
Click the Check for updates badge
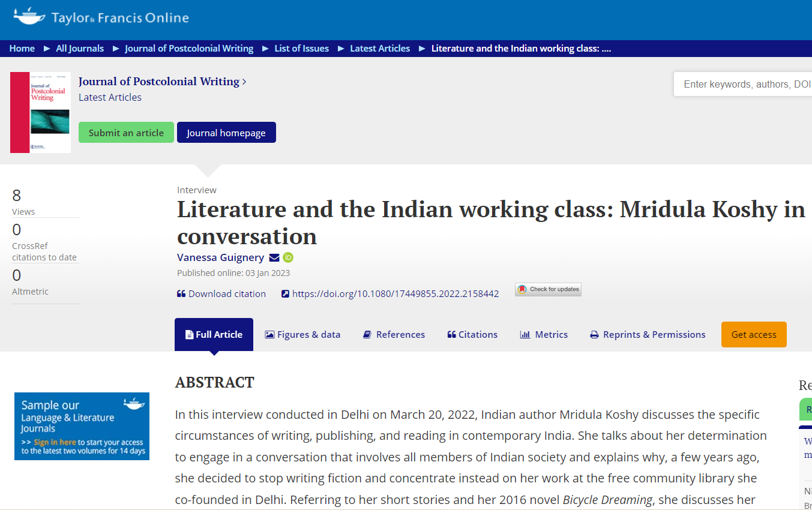(x=548, y=289)
